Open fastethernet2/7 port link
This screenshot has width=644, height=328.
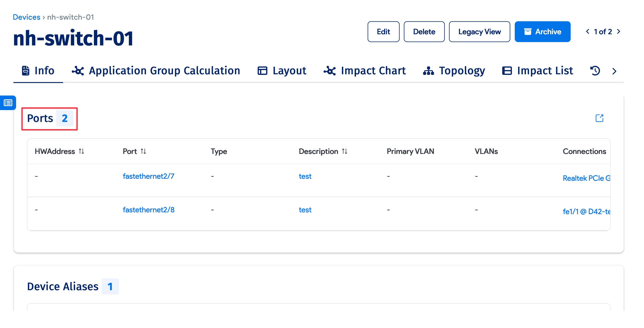click(x=148, y=176)
